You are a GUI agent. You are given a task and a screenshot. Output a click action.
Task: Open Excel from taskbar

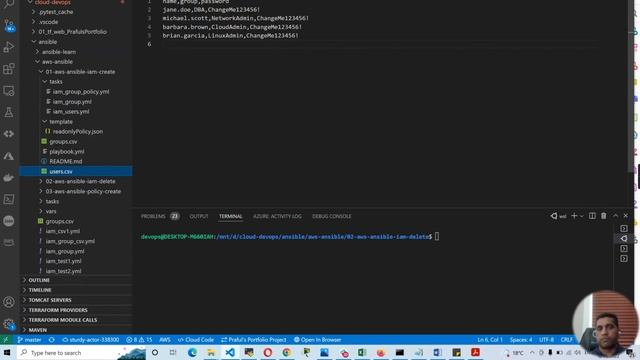click(x=362, y=352)
